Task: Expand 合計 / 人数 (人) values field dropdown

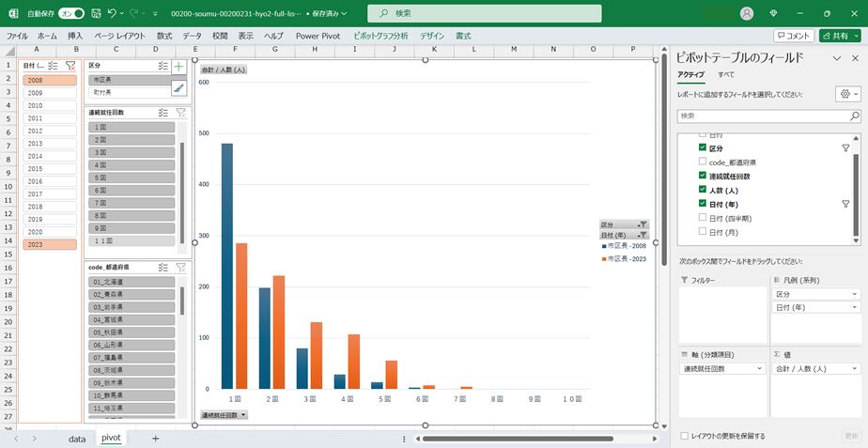Action: tap(854, 369)
